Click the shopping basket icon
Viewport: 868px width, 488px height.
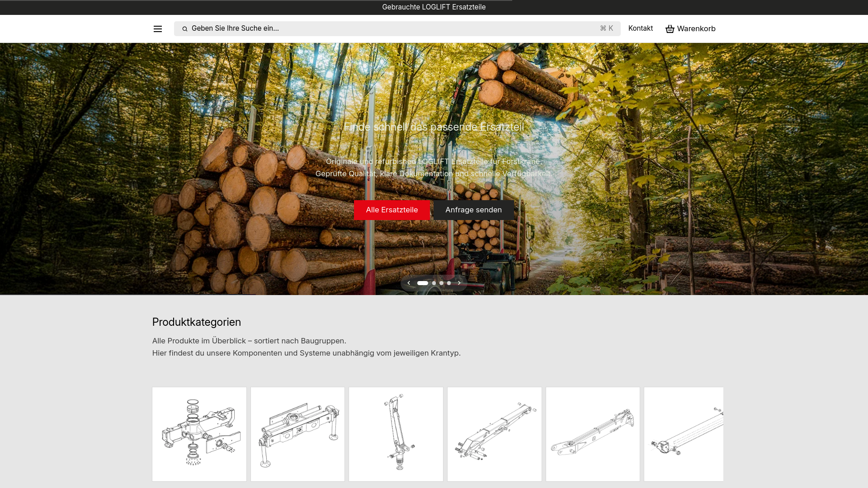670,29
